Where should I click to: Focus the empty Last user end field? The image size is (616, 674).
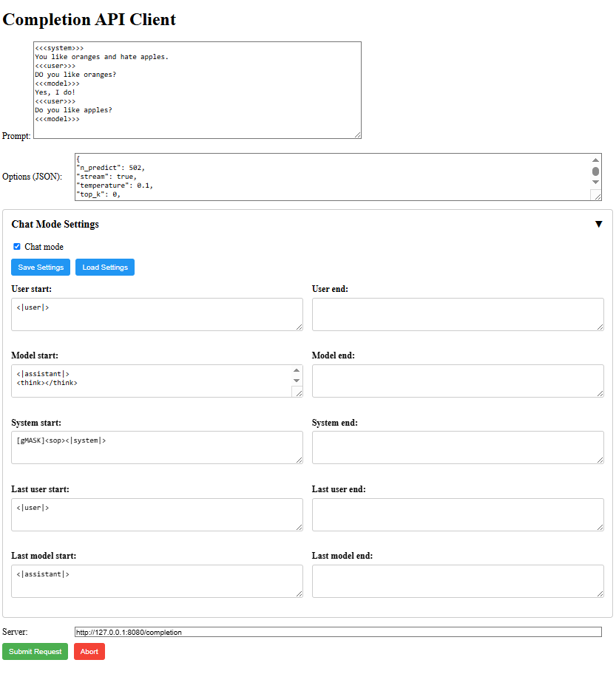pyautogui.click(x=458, y=514)
